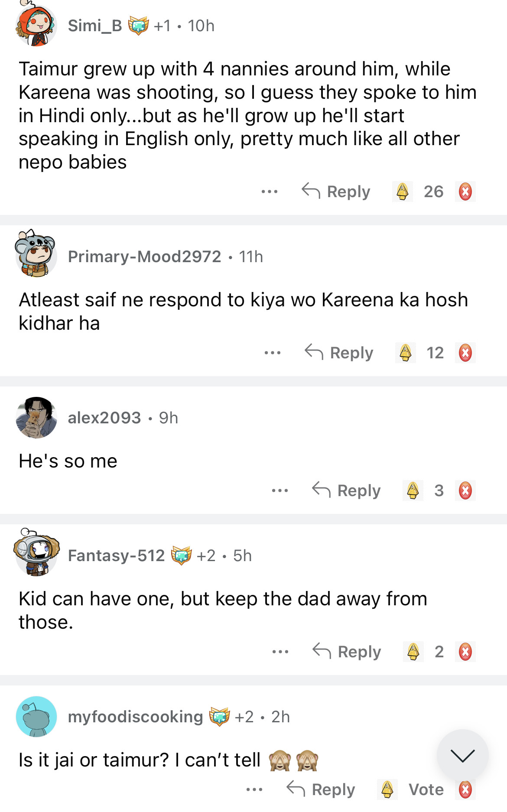Open alex2093's username link
The height and width of the screenshot is (812, 507).
[104, 418]
